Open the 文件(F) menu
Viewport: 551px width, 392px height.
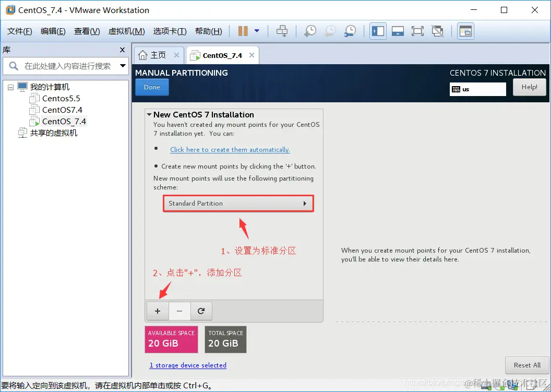point(20,31)
